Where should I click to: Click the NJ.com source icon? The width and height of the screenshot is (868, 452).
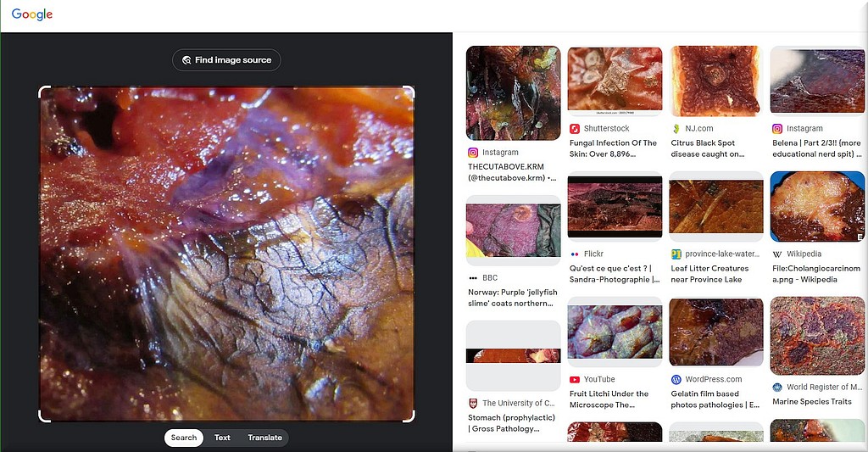pos(676,129)
